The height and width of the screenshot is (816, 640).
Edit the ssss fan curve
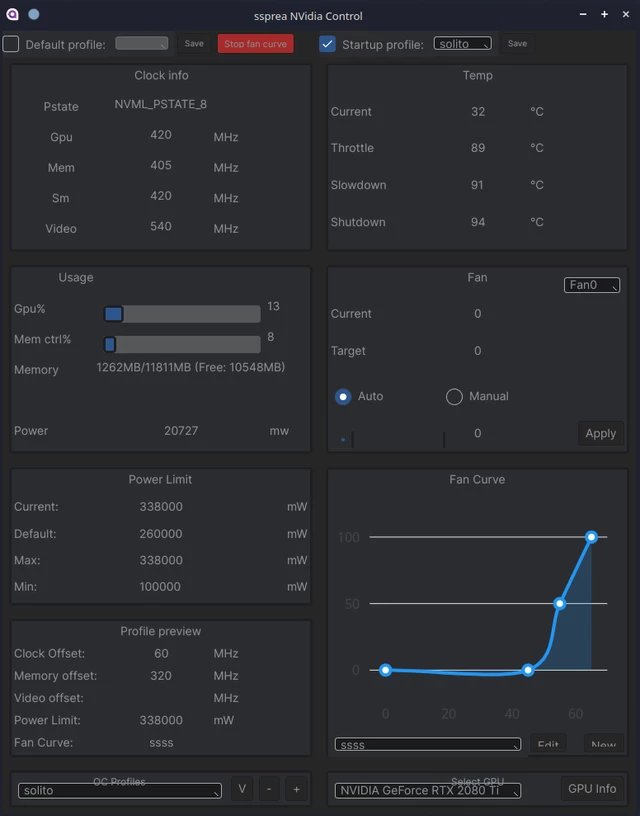tap(548, 744)
